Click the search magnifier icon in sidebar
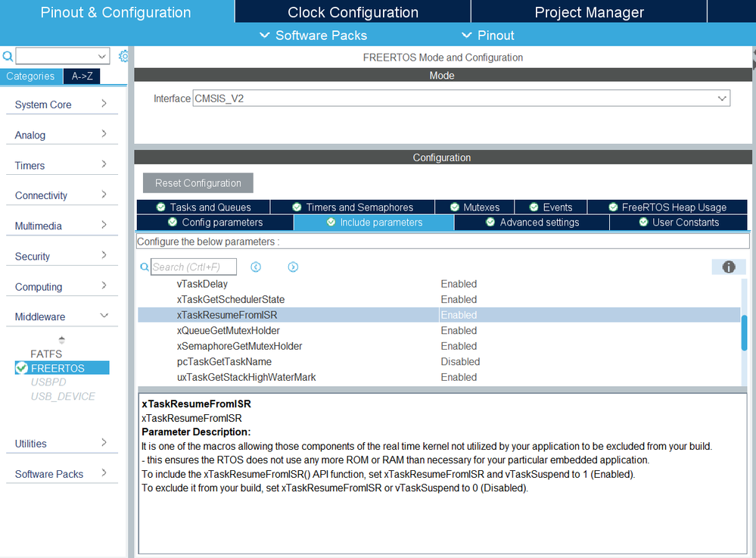Viewport: 756px width, 558px height. click(x=8, y=57)
